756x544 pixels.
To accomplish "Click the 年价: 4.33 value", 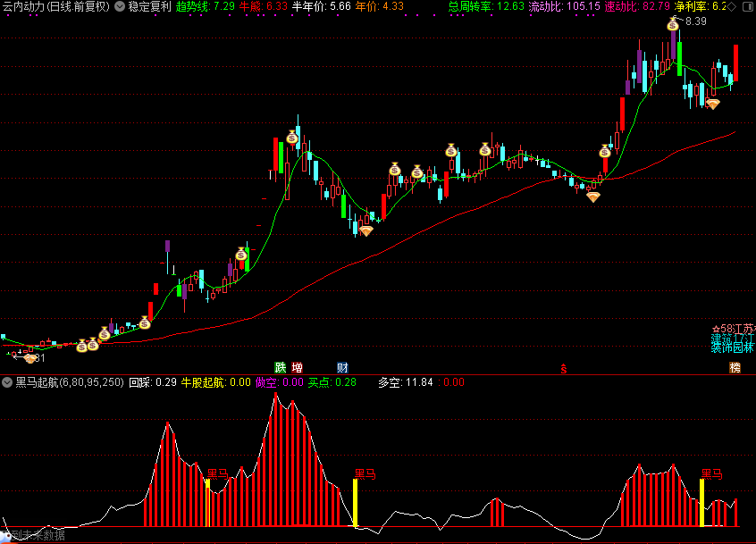I will point(380,7).
